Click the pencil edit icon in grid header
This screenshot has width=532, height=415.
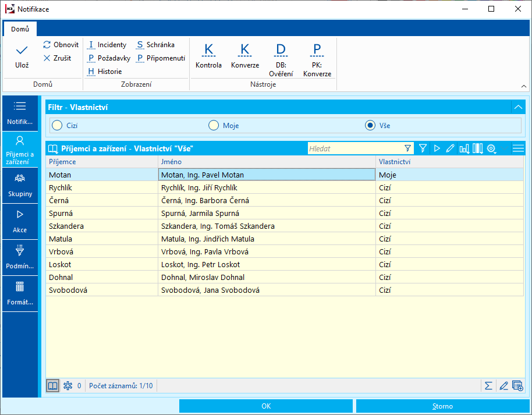click(450, 148)
